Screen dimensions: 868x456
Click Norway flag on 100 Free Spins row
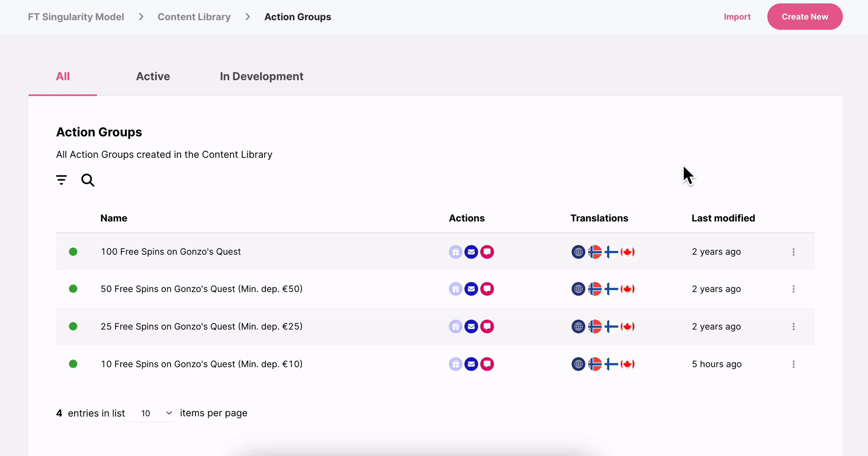tap(595, 252)
